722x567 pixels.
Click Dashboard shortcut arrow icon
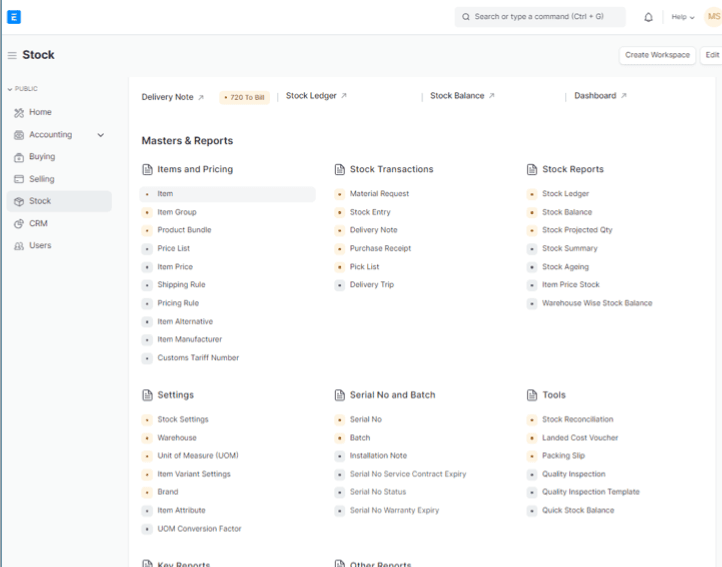click(624, 95)
